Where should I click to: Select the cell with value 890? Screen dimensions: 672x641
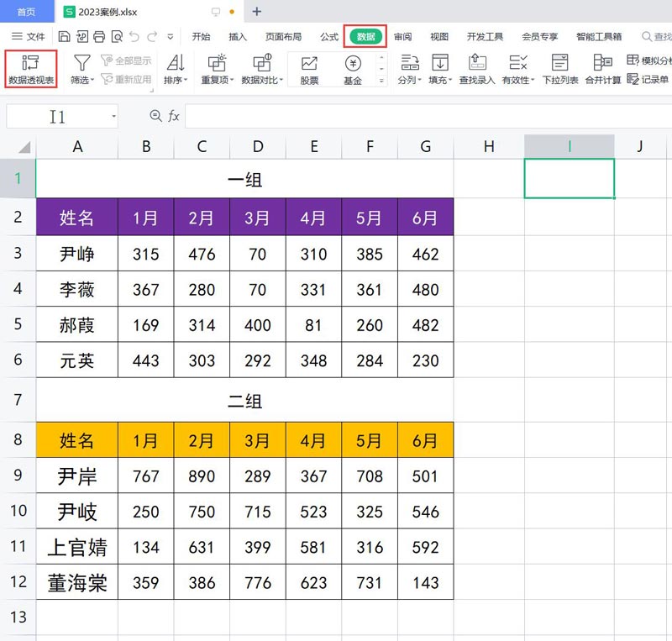pos(202,475)
